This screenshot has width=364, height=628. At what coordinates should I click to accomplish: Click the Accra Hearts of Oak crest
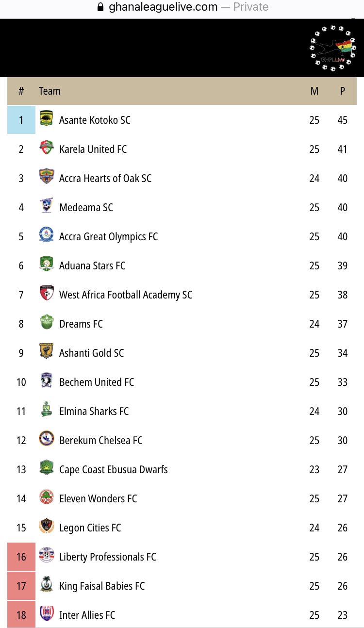click(x=47, y=177)
